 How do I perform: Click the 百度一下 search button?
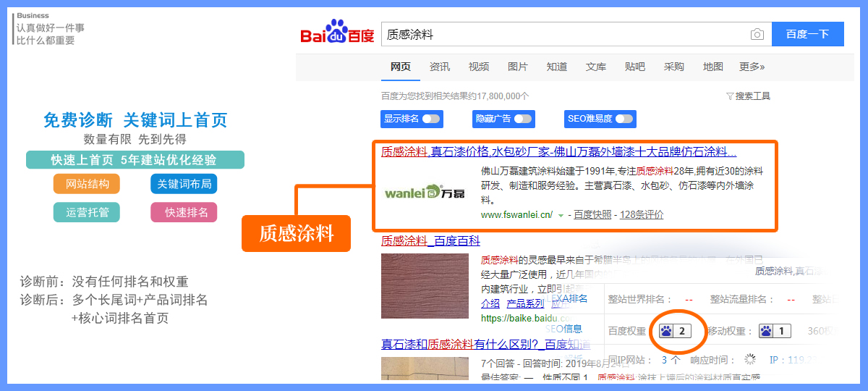[807, 34]
